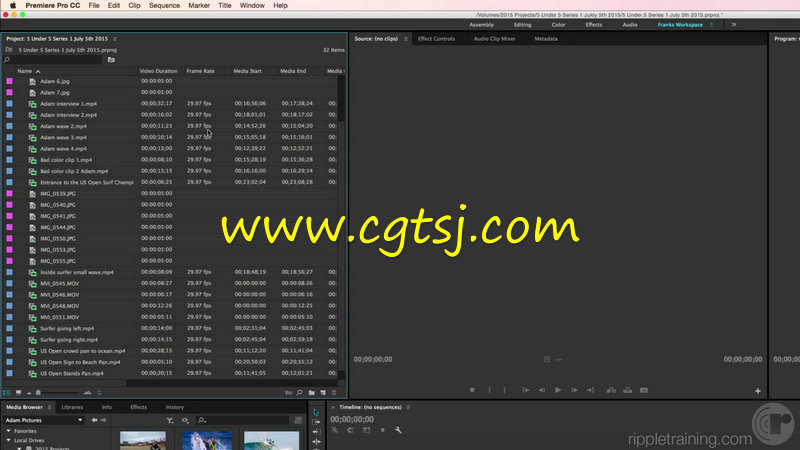This screenshot has height=450, width=800.
Task: Switch to List View in Project panel
Action: click(7, 392)
